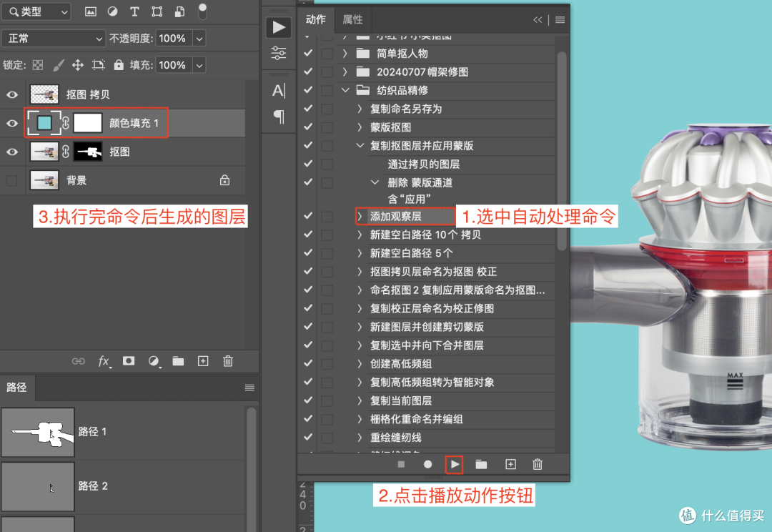Image resolution: width=772 pixels, height=532 pixels.
Task: Click the shape layer filter icon
Action: pos(157,12)
